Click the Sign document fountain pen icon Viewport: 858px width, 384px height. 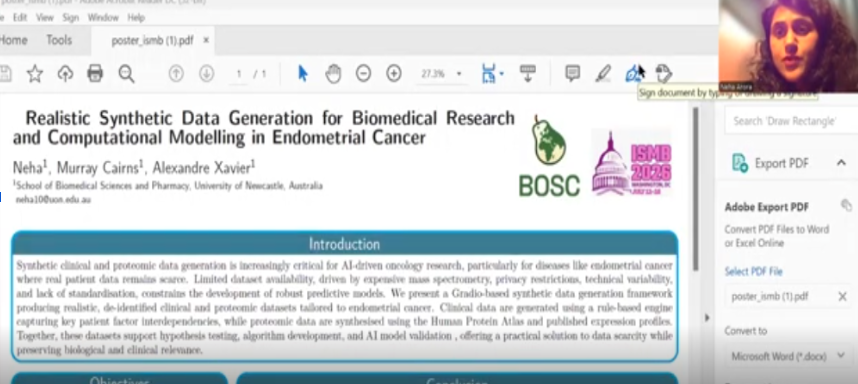[633, 73]
